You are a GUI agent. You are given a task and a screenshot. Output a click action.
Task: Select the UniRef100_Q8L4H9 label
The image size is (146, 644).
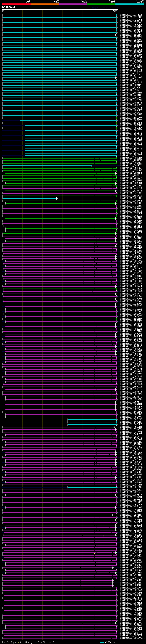click(131, 140)
